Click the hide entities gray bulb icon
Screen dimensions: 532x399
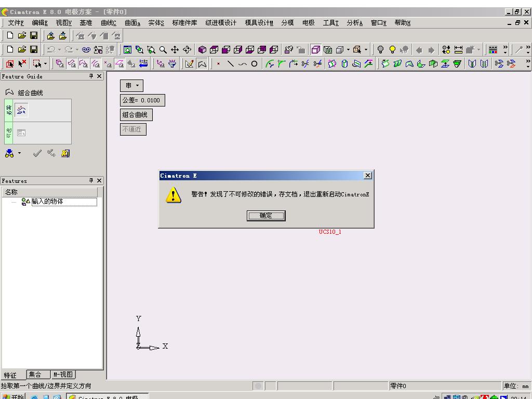[x=380, y=50]
